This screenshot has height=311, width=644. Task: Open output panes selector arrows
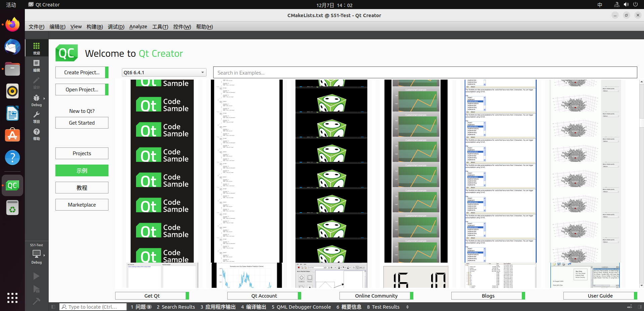pyautogui.click(x=407, y=307)
